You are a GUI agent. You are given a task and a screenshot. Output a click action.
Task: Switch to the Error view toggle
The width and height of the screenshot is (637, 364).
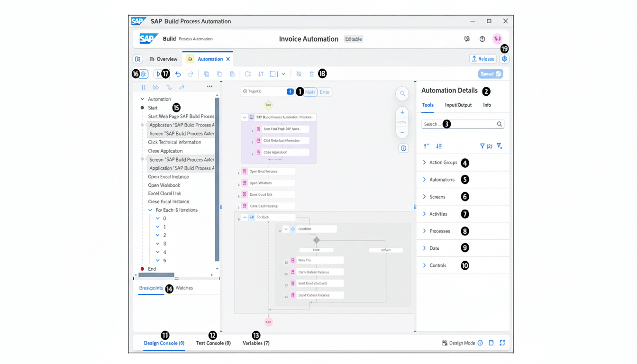tap(325, 92)
